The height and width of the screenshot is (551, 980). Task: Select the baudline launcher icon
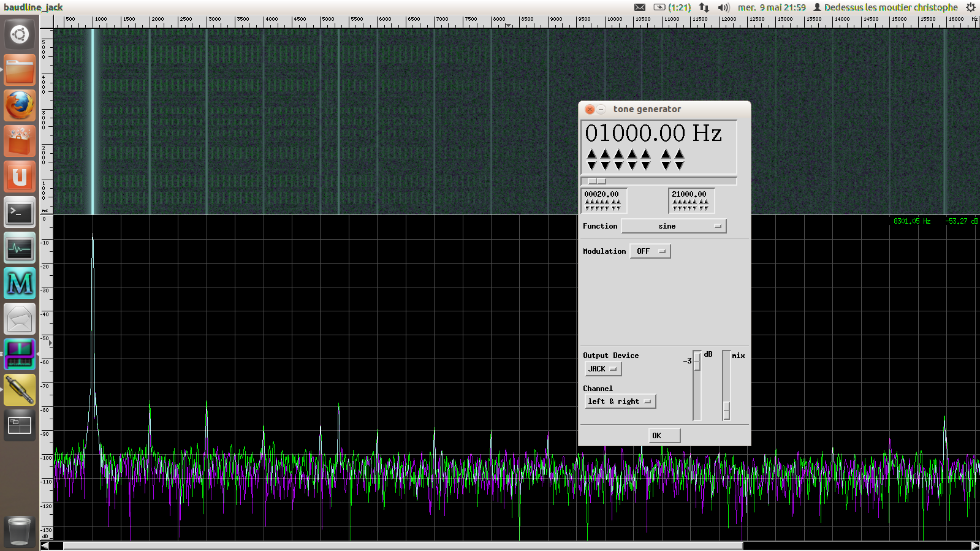pos(20,354)
